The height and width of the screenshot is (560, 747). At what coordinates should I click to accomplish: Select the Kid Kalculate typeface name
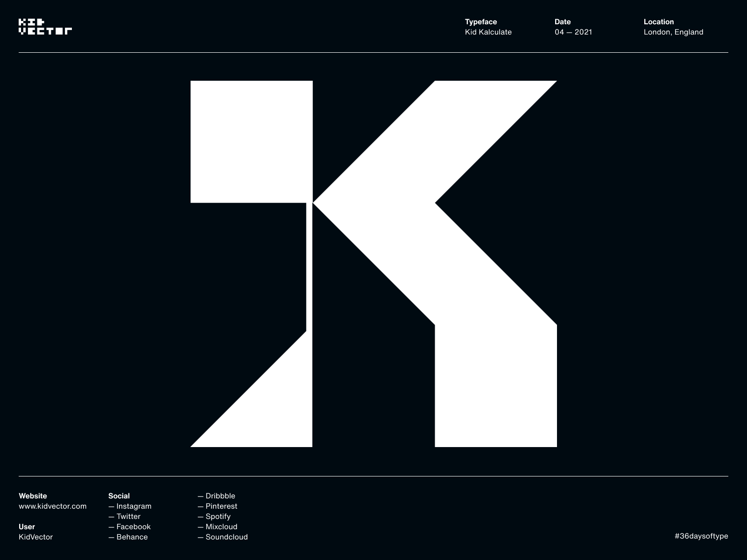click(488, 32)
